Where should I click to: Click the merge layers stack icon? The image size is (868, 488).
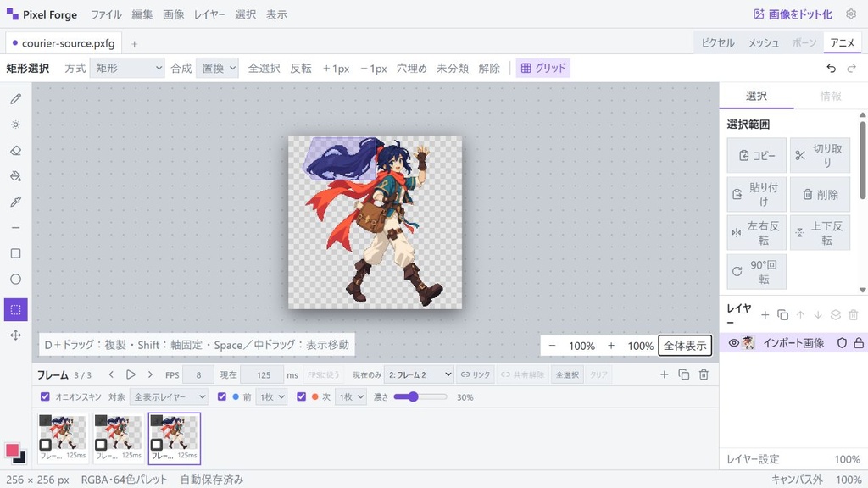[x=835, y=315]
